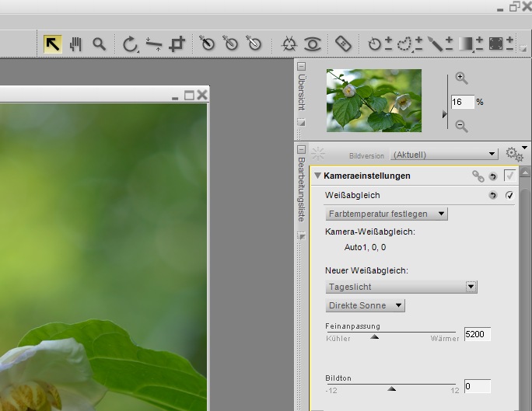Click the zoom out magnifier button
The image size is (532, 411).
461,126
